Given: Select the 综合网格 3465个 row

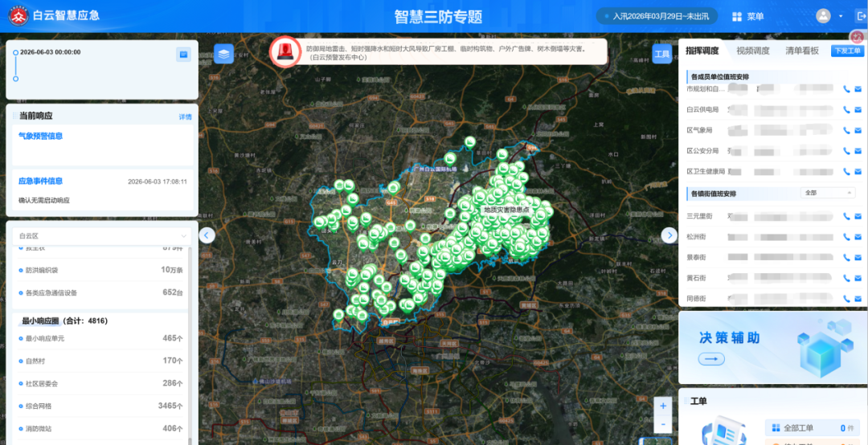Looking at the screenshot, I should (x=100, y=406).
